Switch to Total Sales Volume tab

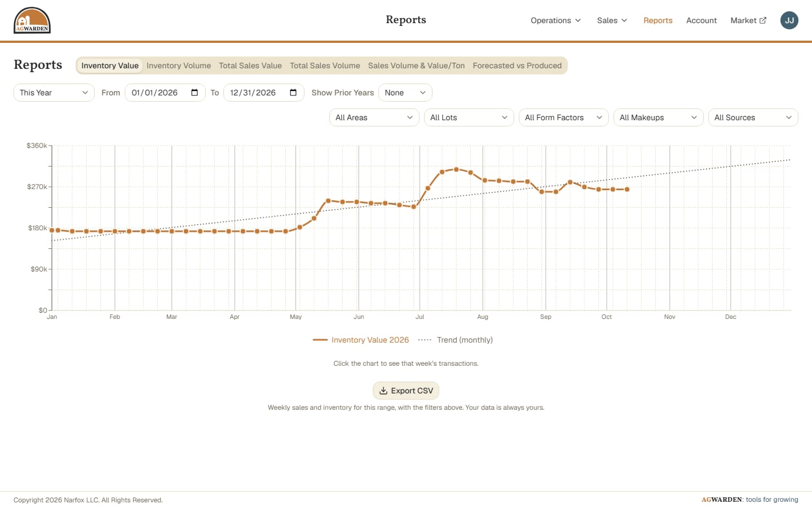click(325, 65)
